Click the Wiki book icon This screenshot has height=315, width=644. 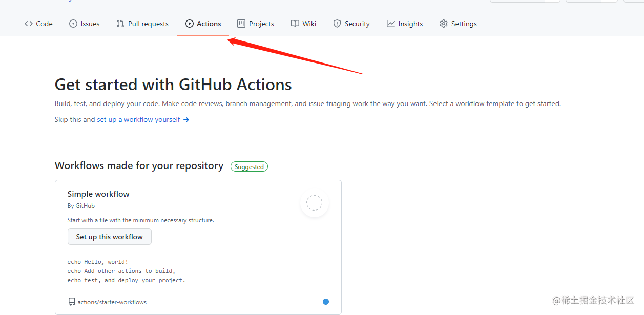(x=295, y=24)
